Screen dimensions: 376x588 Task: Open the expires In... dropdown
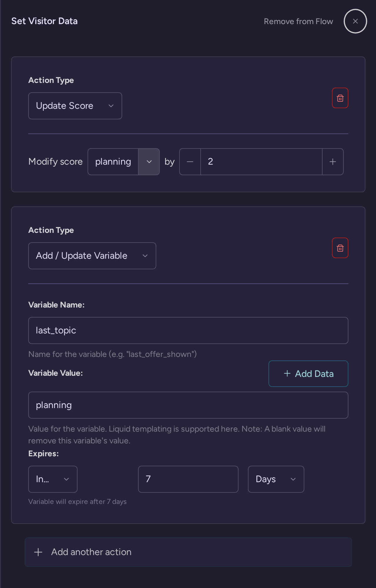pos(53,479)
